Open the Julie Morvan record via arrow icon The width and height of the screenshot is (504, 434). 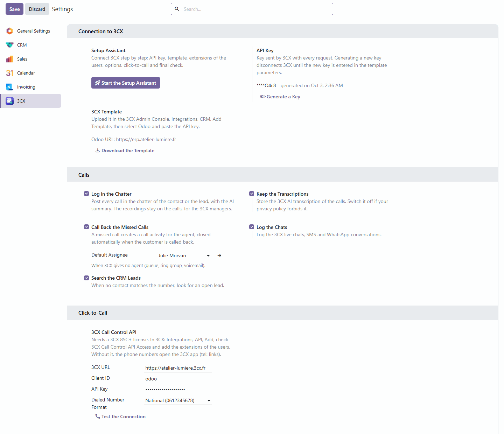pyautogui.click(x=219, y=255)
